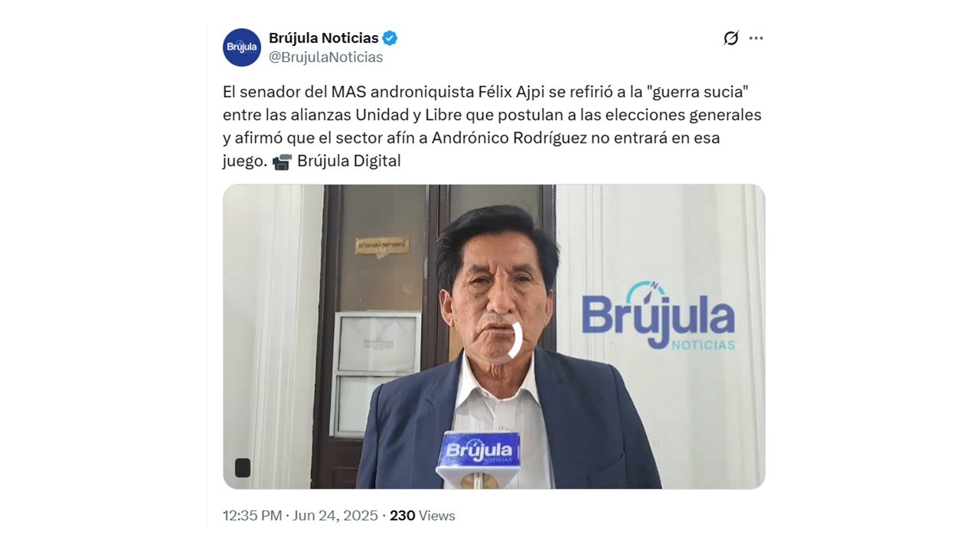Open the 12:35 PM timestamp link

tap(253, 516)
